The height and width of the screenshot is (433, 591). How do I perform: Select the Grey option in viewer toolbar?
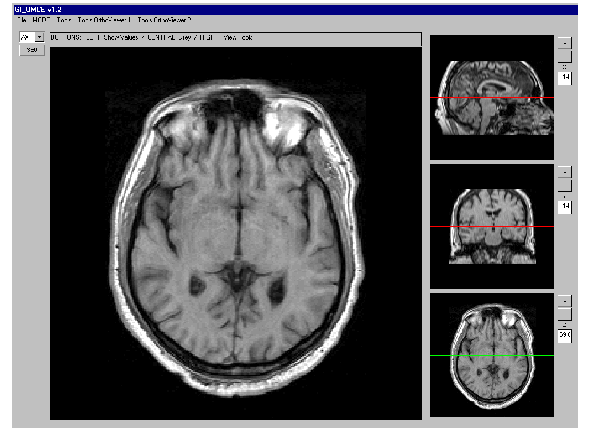pos(185,38)
